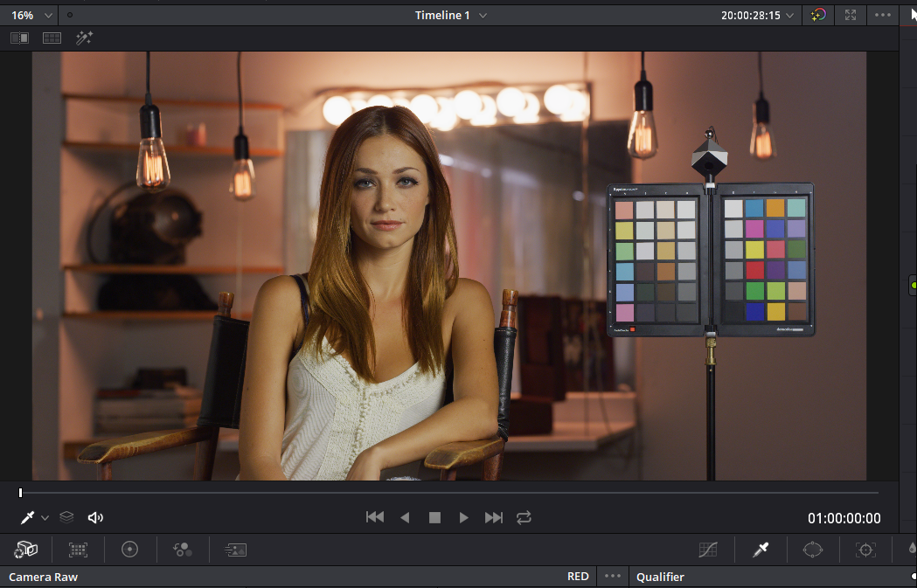Open the Camera Raw palette icon

pos(25,550)
